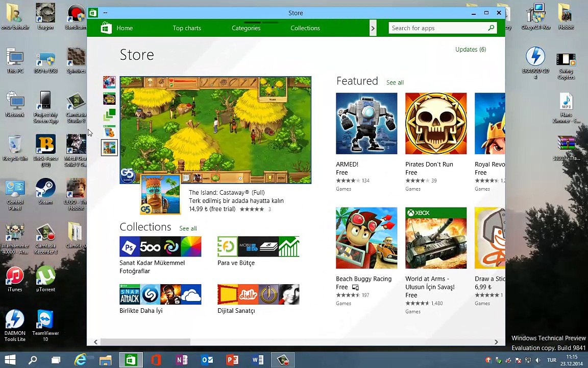
Task: Click horizontal scrollbar left arrow
Action: tap(95, 342)
